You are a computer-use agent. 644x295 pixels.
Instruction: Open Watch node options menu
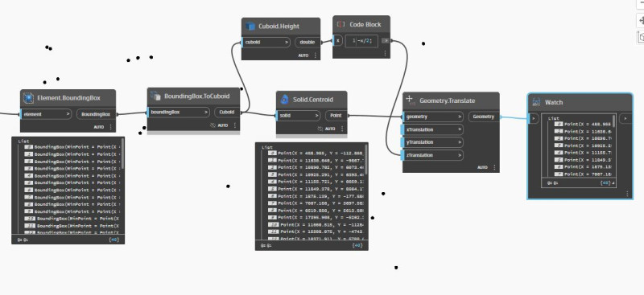[627, 193]
